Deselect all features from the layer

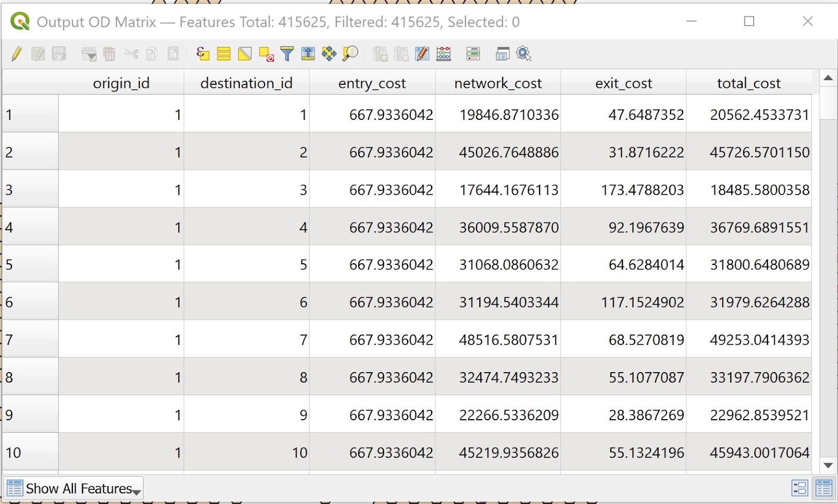click(x=266, y=54)
